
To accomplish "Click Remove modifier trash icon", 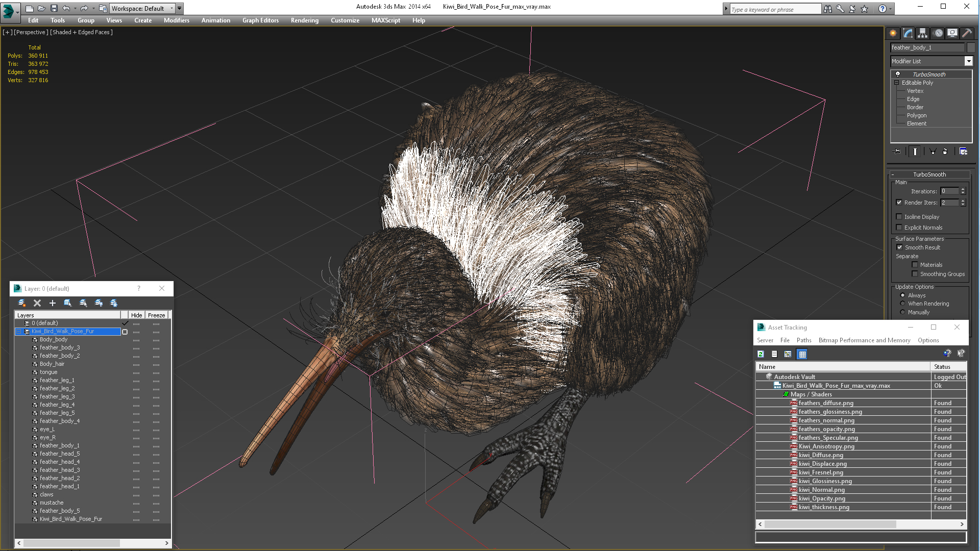I will pos(945,152).
